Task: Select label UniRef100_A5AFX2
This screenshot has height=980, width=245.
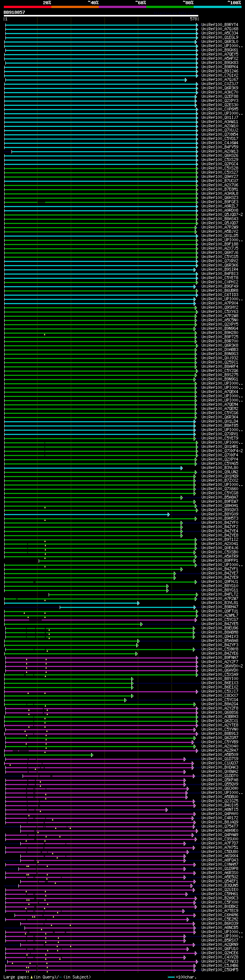Action: pos(220,59)
